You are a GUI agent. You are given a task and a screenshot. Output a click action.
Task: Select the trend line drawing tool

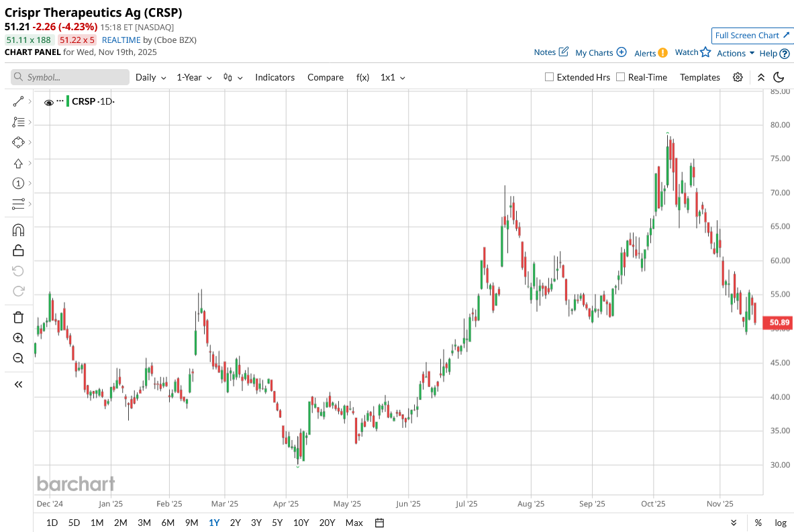(18, 102)
